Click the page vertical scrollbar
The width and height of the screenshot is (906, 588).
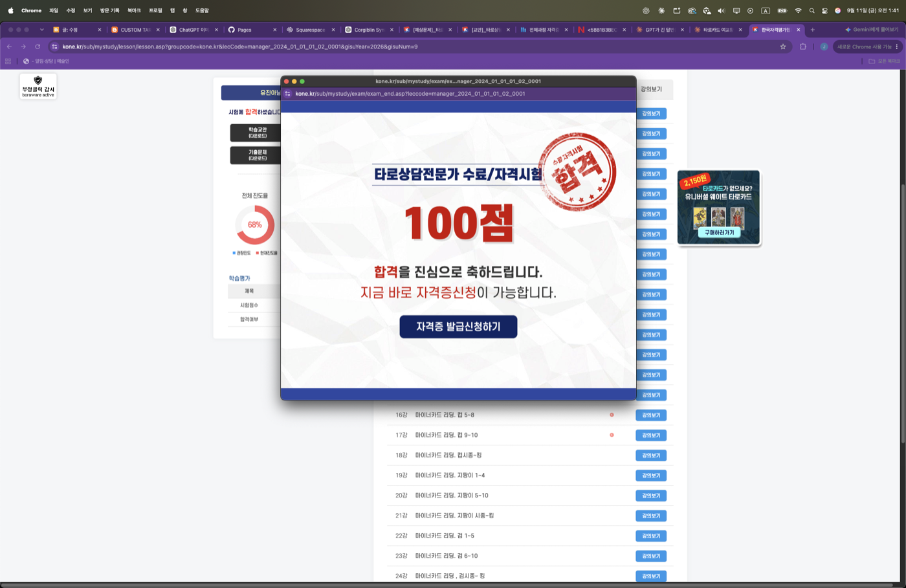pyautogui.click(x=903, y=314)
